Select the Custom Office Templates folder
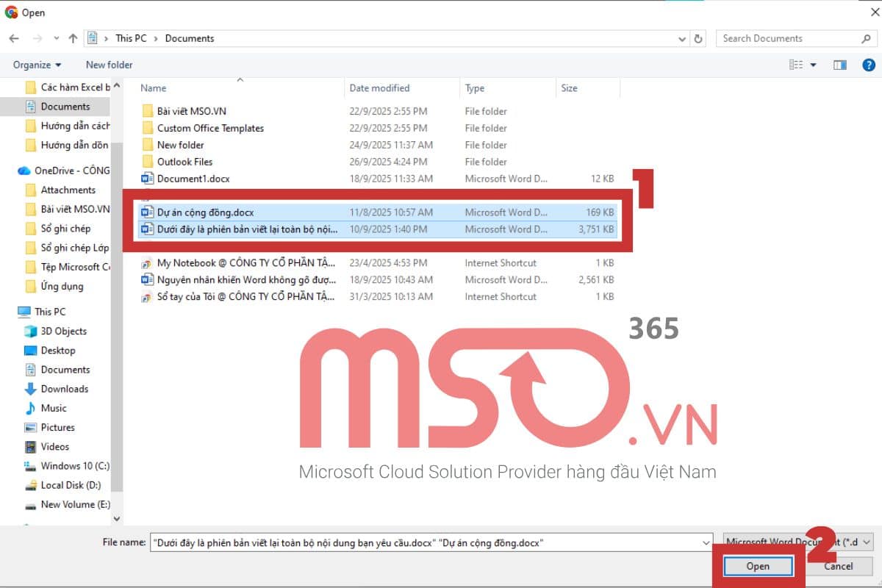Image resolution: width=882 pixels, height=588 pixels. click(x=378, y=128)
